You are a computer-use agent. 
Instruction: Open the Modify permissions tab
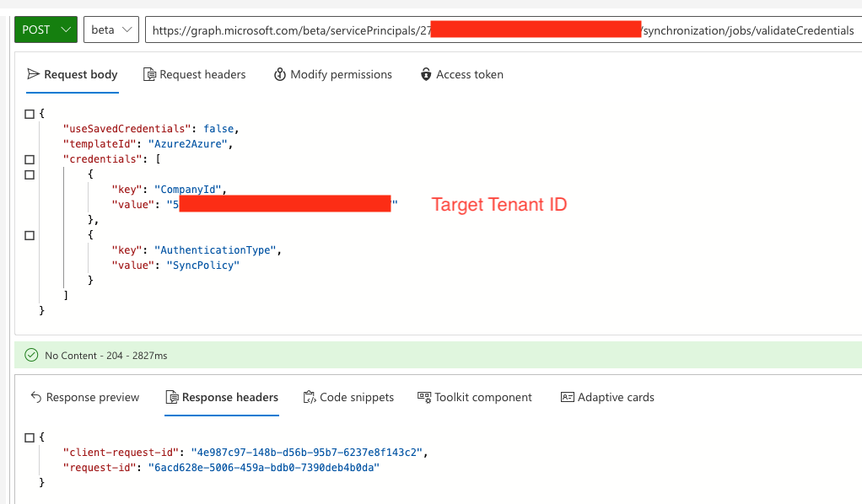(341, 74)
